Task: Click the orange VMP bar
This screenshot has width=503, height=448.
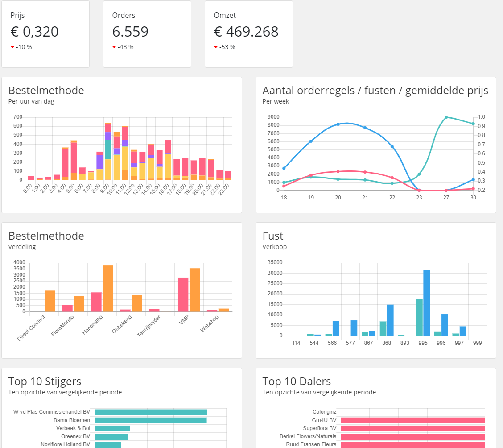Action: [195, 290]
